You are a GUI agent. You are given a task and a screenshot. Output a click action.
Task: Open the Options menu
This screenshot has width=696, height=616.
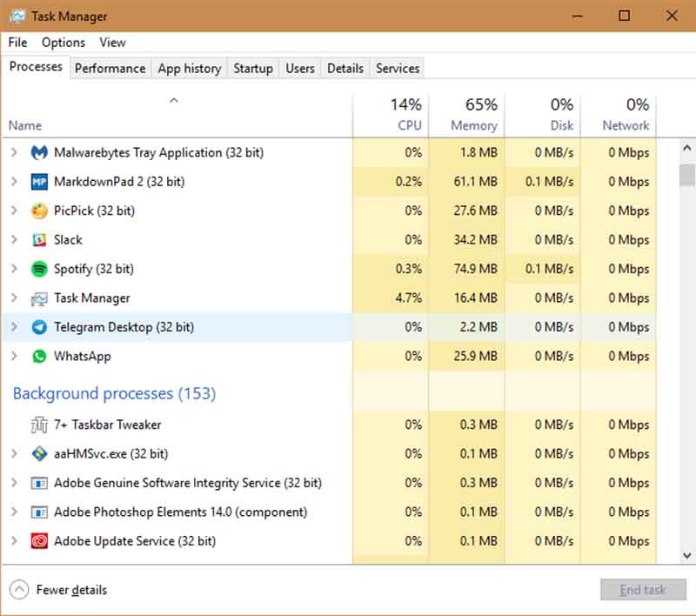tap(64, 42)
